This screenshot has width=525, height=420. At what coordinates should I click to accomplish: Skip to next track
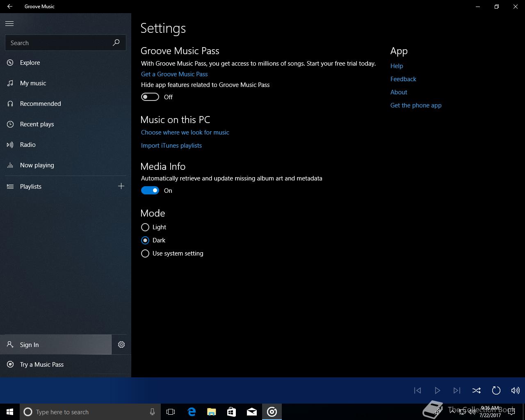tap(457, 390)
